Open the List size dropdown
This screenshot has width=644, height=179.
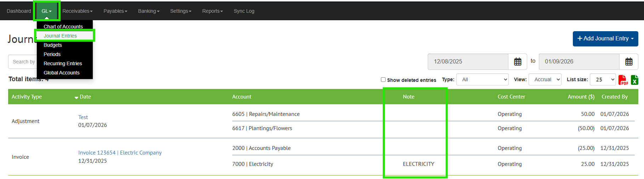[603, 80]
